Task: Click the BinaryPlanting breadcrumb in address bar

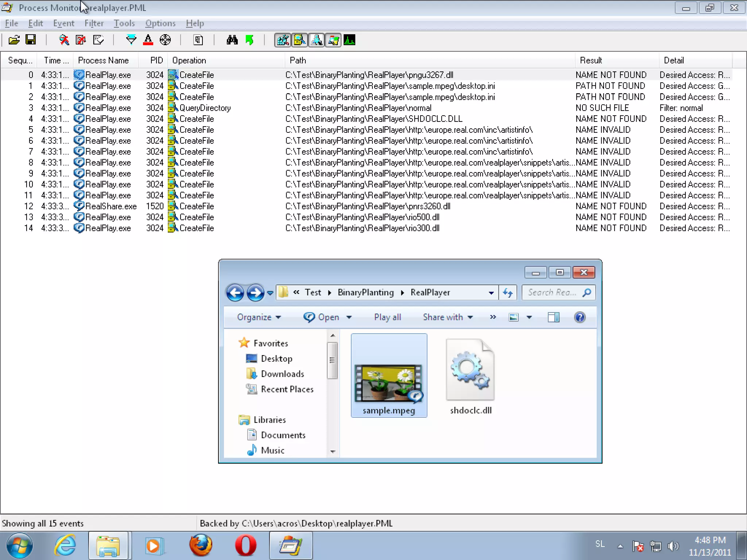Action: (x=365, y=292)
